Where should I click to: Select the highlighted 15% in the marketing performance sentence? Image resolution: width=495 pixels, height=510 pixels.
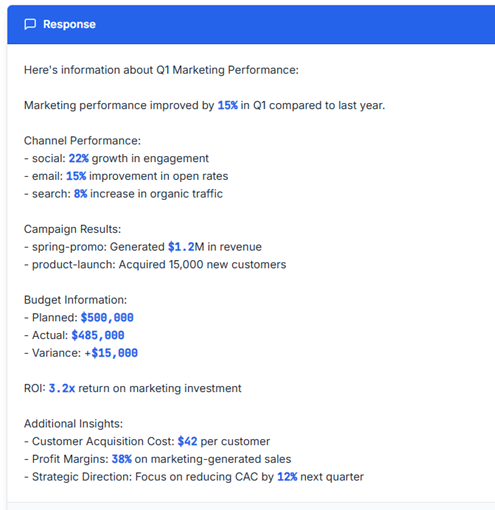click(x=228, y=105)
